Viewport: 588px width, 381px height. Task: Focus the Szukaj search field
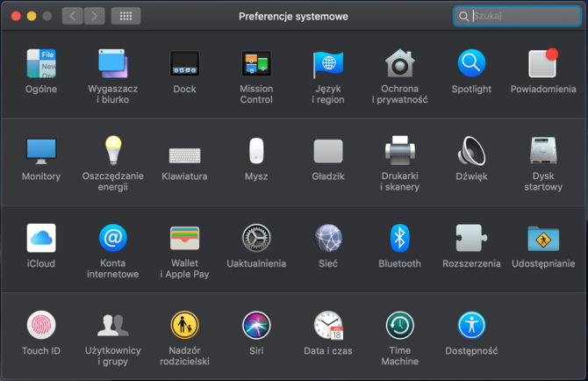[517, 16]
